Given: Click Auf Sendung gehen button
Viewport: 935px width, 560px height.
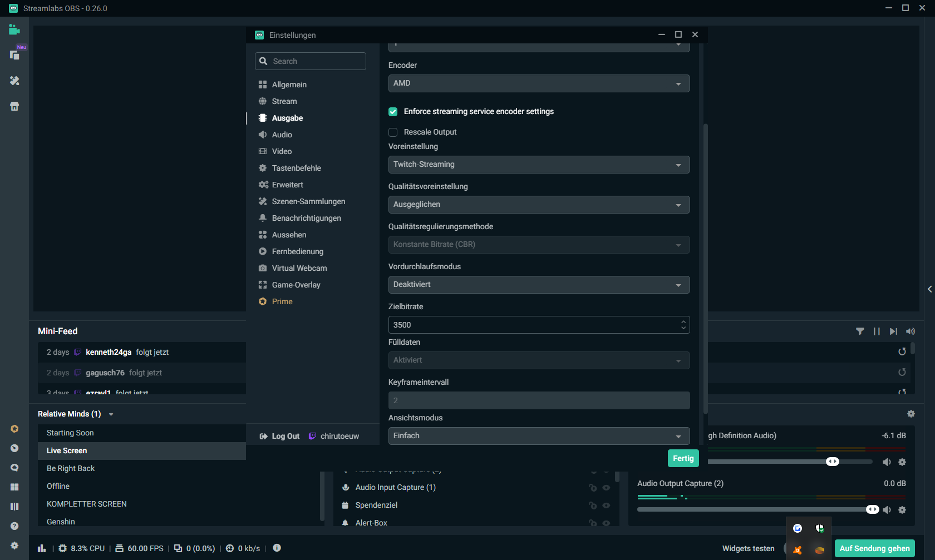Looking at the screenshot, I should pos(875,548).
